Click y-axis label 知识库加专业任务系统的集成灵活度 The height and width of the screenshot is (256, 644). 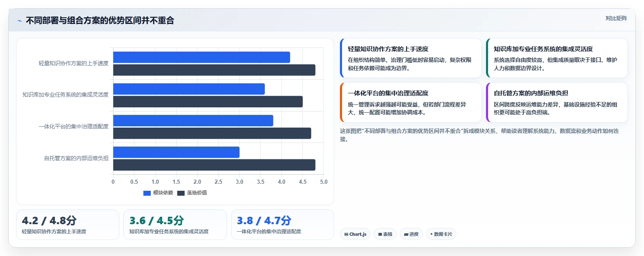coord(66,95)
